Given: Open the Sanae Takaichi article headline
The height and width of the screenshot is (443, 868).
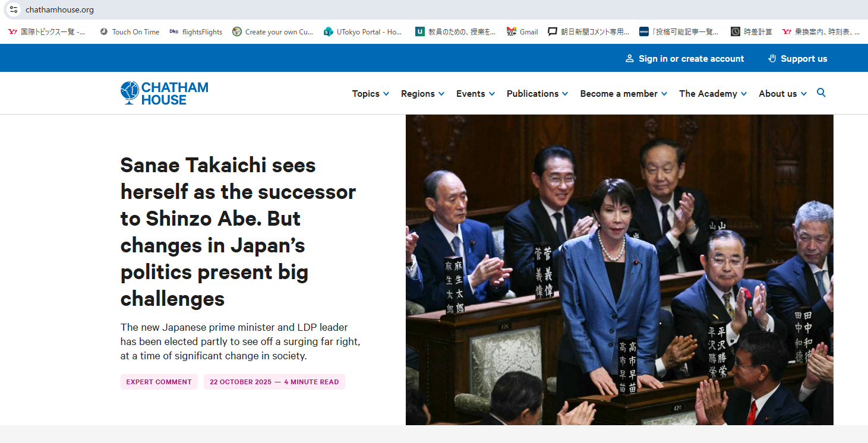Looking at the screenshot, I should tap(238, 232).
